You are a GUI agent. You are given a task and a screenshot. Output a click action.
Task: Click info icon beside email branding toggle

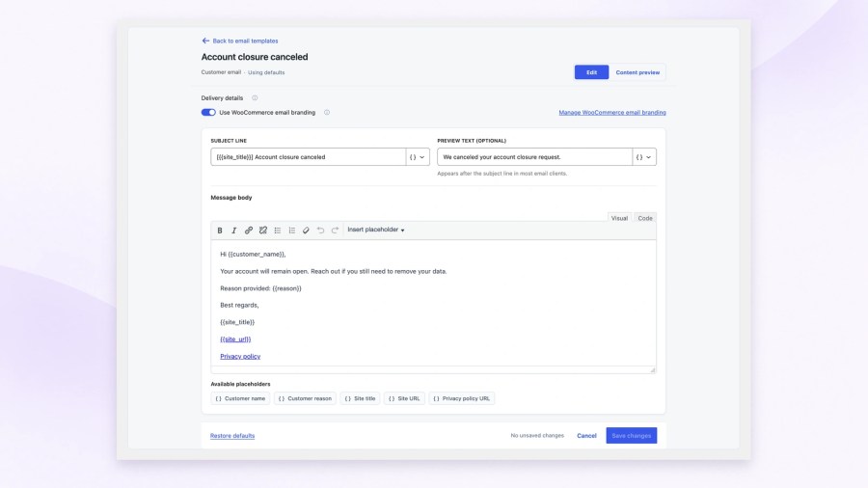coord(327,112)
